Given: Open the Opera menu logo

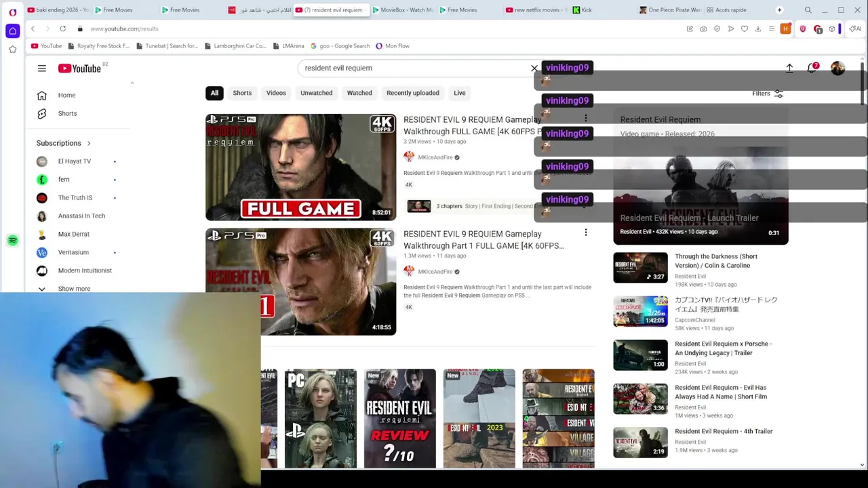Looking at the screenshot, I should pyautogui.click(x=12, y=12).
